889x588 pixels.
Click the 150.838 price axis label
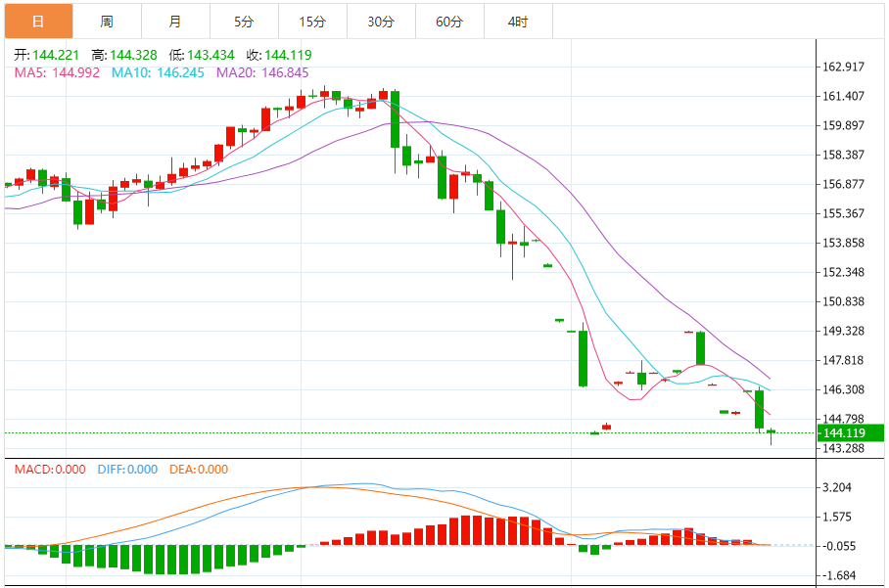point(844,302)
